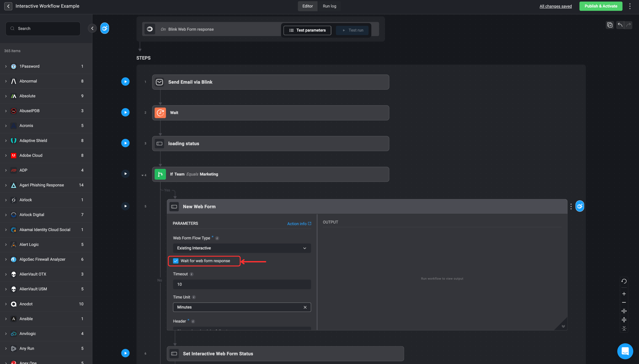Image resolution: width=639 pixels, height=364 pixels.
Task: Switch to the Run log tab
Action: point(329,6)
